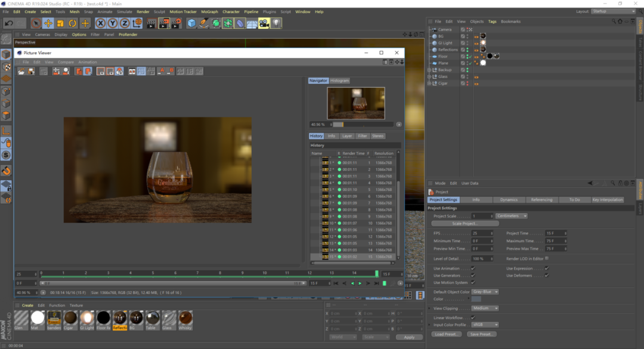Set A compare marker in Picture Viewer

tap(161, 72)
